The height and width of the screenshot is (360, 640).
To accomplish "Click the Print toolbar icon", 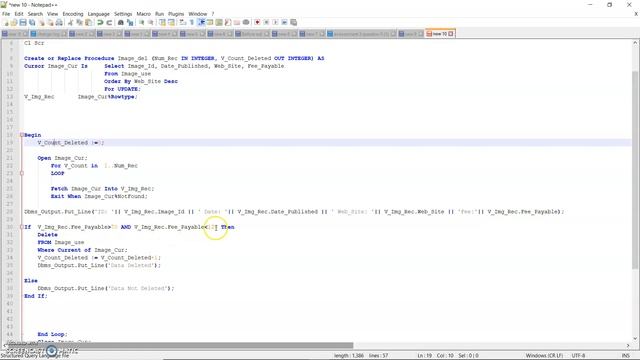I will tap(59, 22).
